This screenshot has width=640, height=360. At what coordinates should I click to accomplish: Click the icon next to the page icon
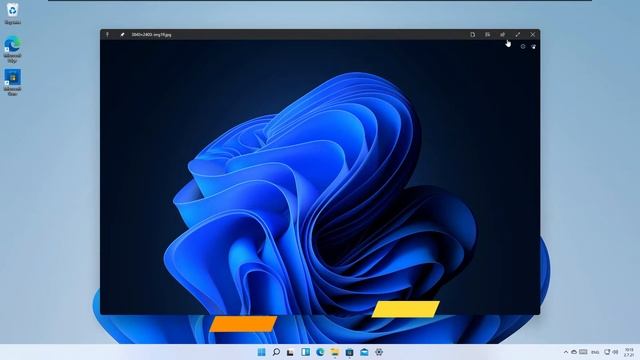tap(488, 35)
